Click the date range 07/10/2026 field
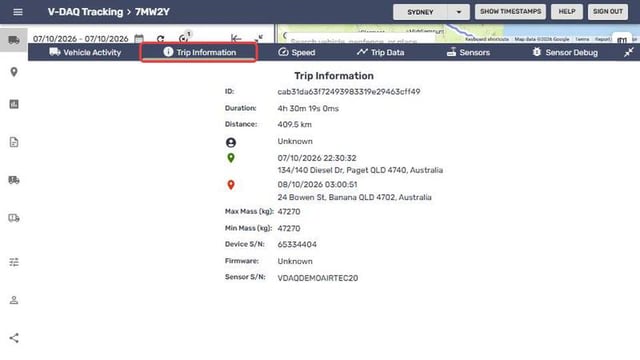 click(x=80, y=39)
